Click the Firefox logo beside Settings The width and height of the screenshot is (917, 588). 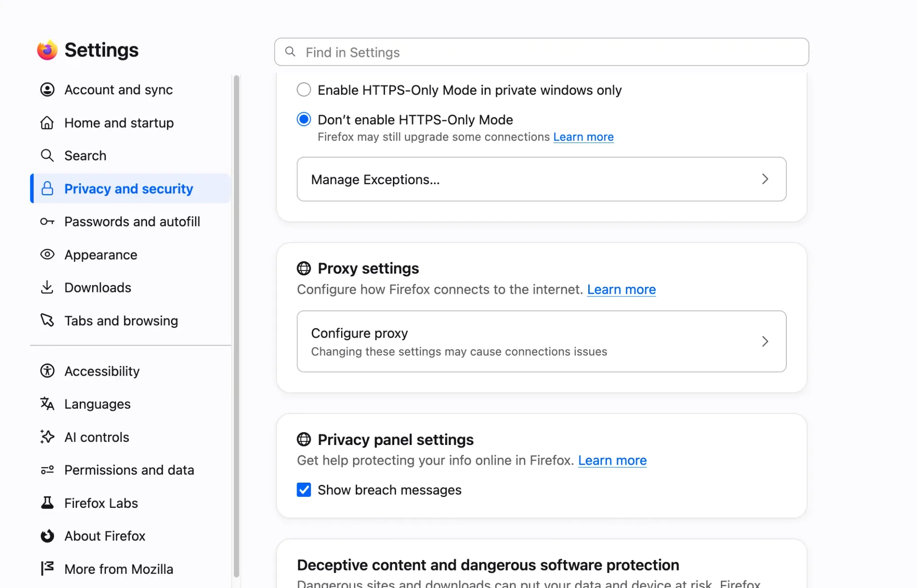[47, 50]
